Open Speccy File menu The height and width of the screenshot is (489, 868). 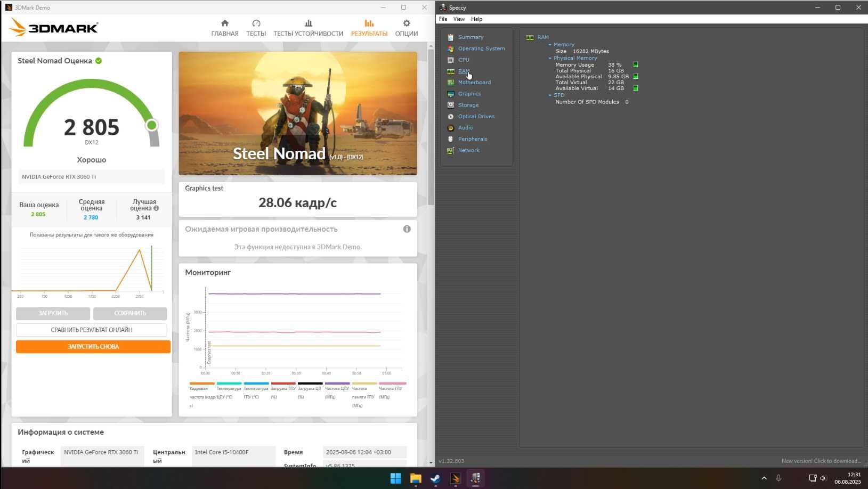click(x=443, y=19)
